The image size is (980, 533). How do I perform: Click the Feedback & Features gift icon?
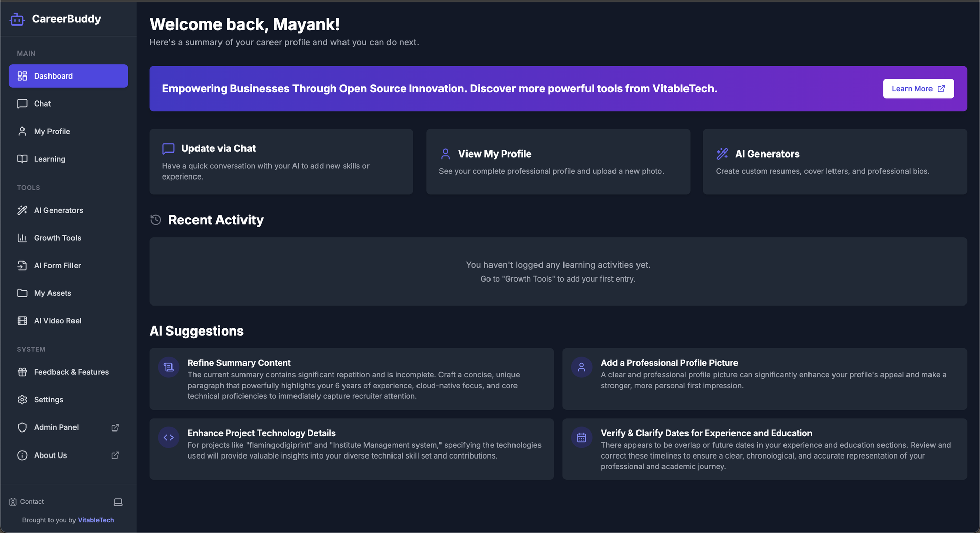22,372
